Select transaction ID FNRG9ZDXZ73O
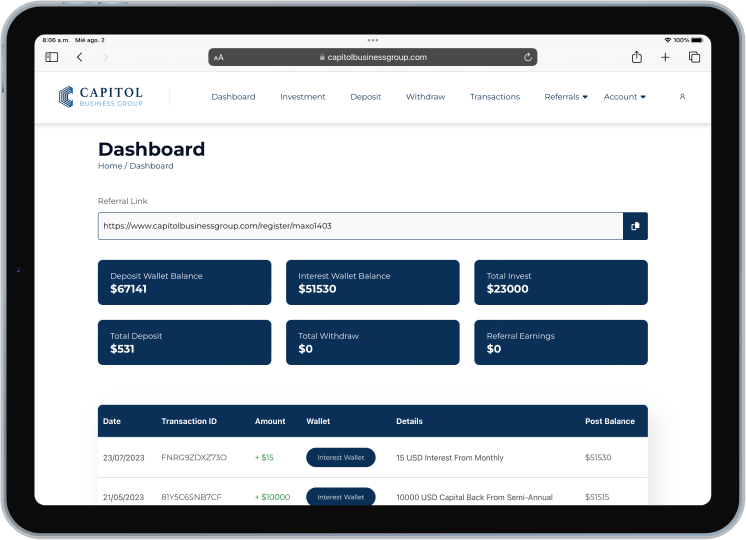746x540 pixels. [194, 457]
